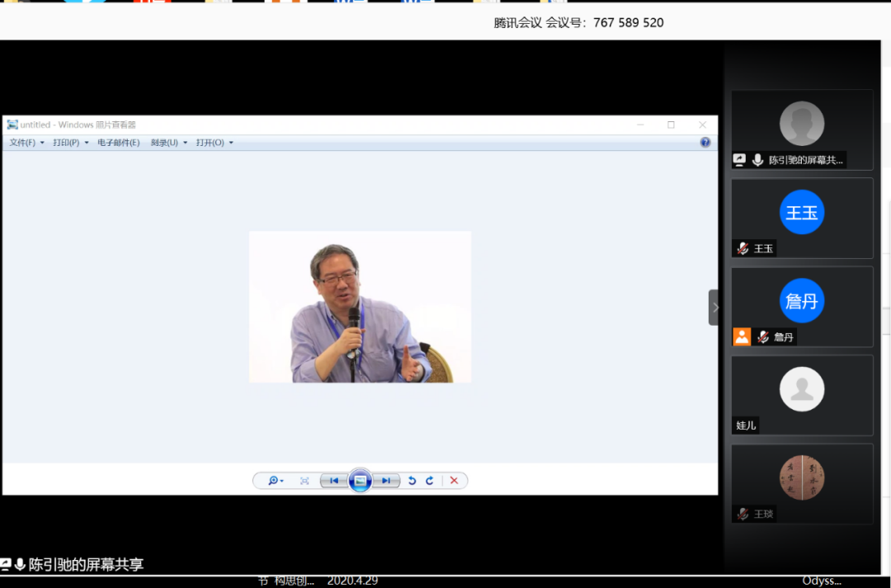Click 詹丹's muted microphone icon

coord(763,336)
